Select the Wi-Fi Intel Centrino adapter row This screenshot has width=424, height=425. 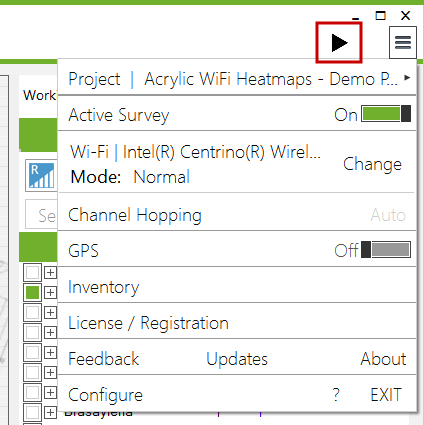195,152
